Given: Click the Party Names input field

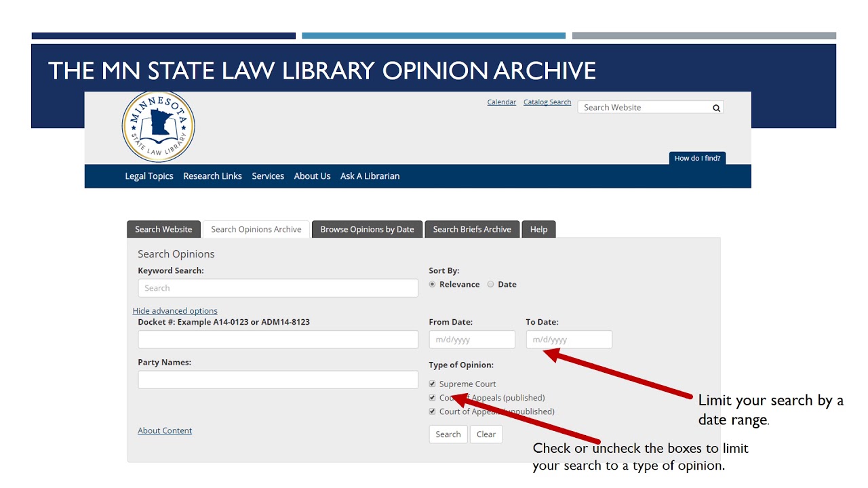Looking at the screenshot, I should 278,380.
